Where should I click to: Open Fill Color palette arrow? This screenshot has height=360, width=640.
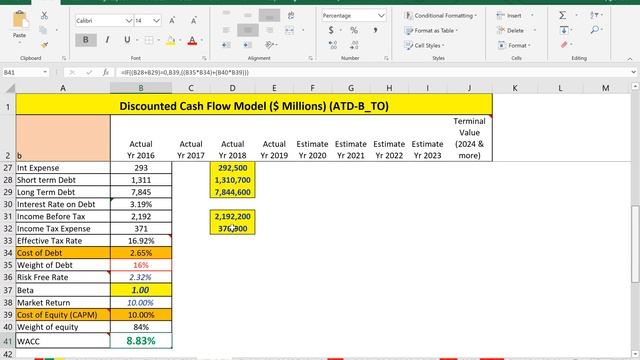coord(180,40)
